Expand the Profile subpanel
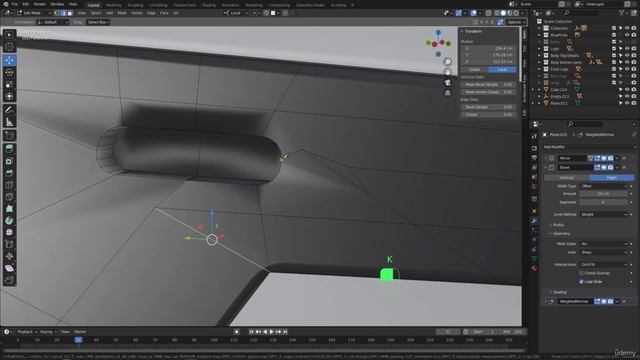Screen dimensions: 640x360 pyautogui.click(x=558, y=225)
